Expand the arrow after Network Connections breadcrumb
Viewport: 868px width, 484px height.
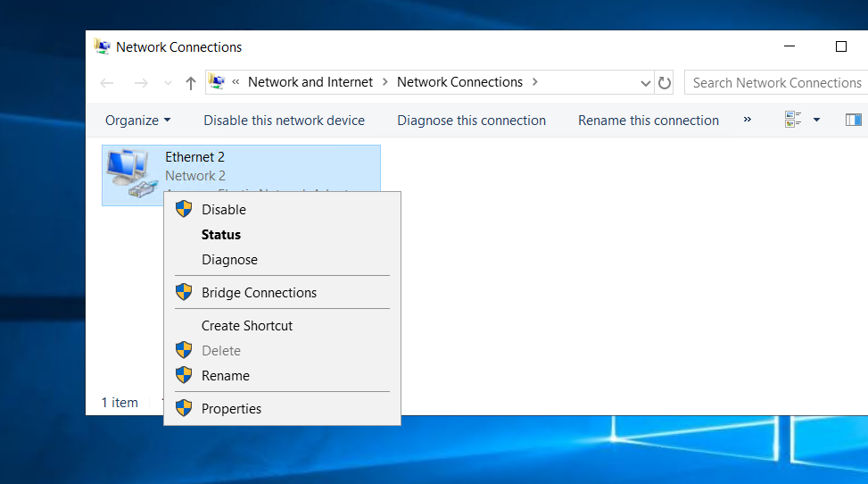pyautogui.click(x=534, y=82)
